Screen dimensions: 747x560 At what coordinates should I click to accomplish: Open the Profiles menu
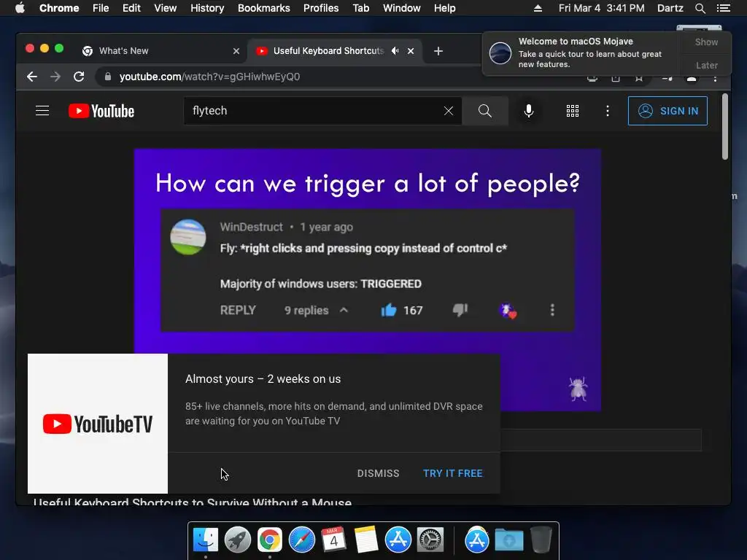[x=321, y=8]
